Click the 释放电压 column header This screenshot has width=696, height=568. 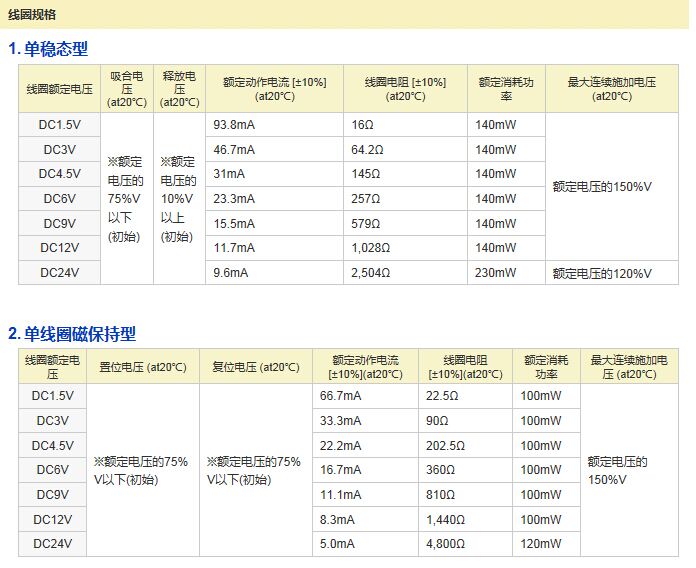pos(179,89)
